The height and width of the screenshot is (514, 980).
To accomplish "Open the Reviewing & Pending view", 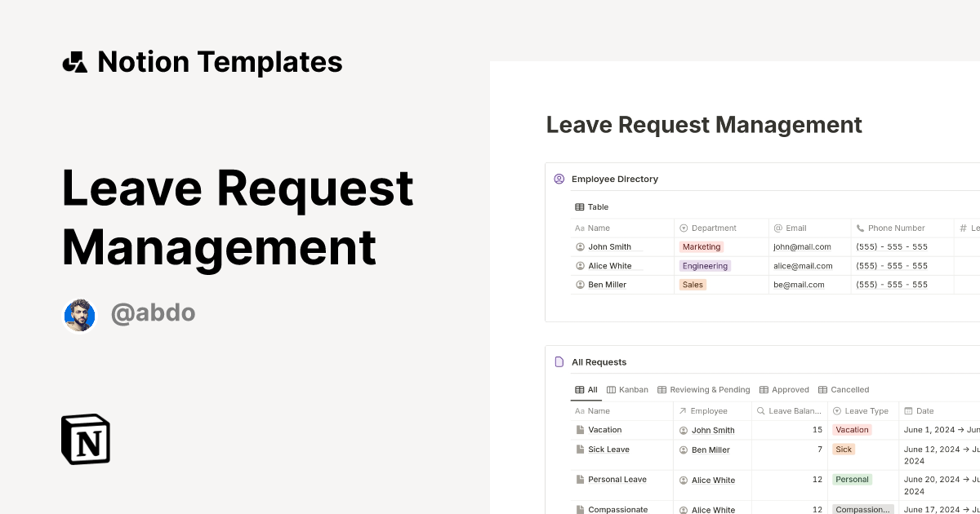I will coord(704,389).
